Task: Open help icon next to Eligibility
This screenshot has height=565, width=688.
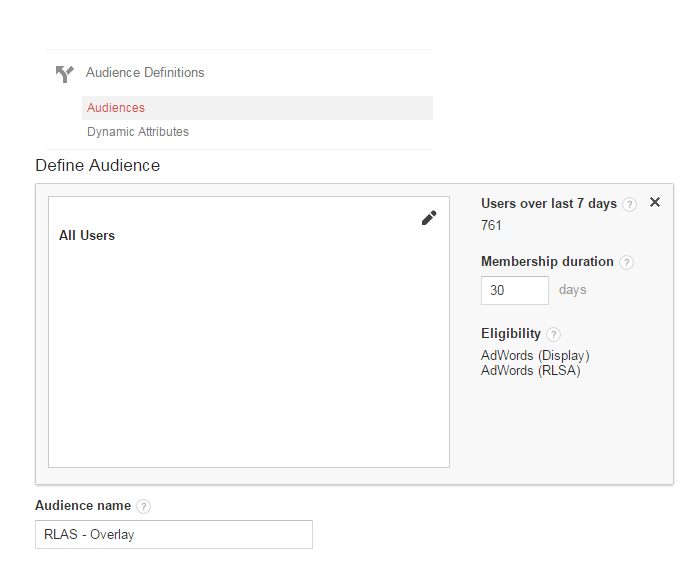Action: click(553, 334)
